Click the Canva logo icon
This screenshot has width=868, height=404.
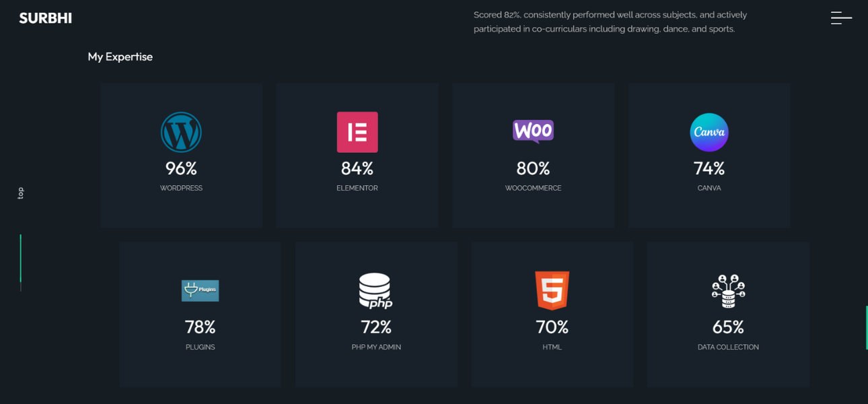[x=709, y=132]
